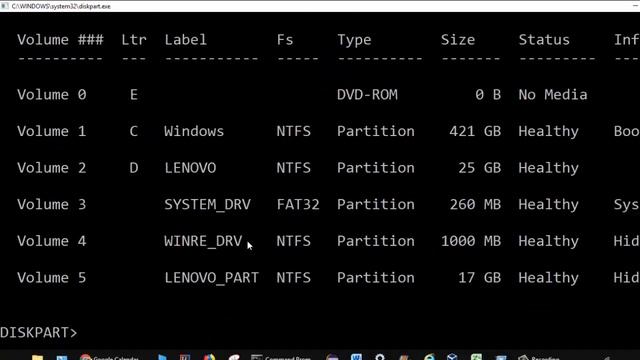This screenshot has height=360, width=640.
Task: Click the '421 GB' size value
Action: click(x=475, y=131)
